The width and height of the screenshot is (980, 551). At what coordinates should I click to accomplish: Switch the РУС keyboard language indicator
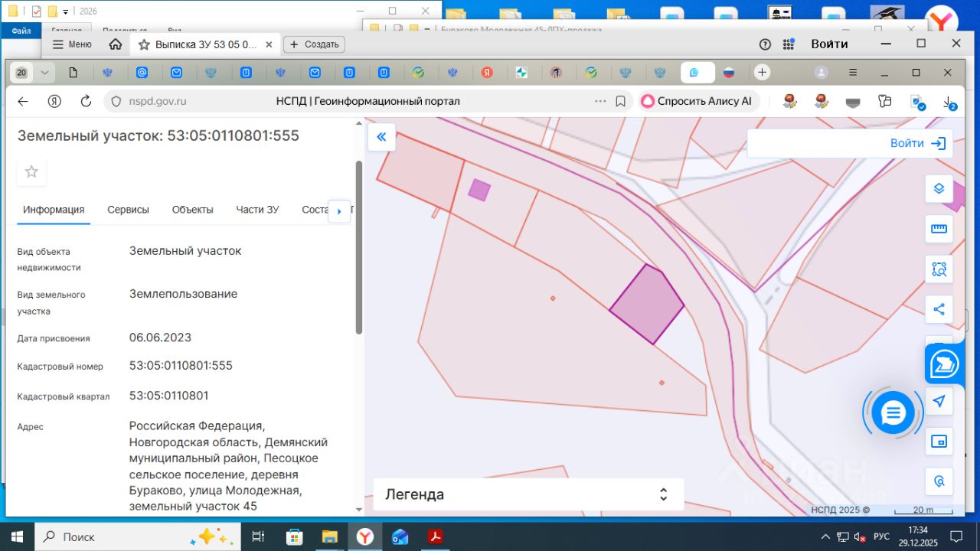[881, 536]
